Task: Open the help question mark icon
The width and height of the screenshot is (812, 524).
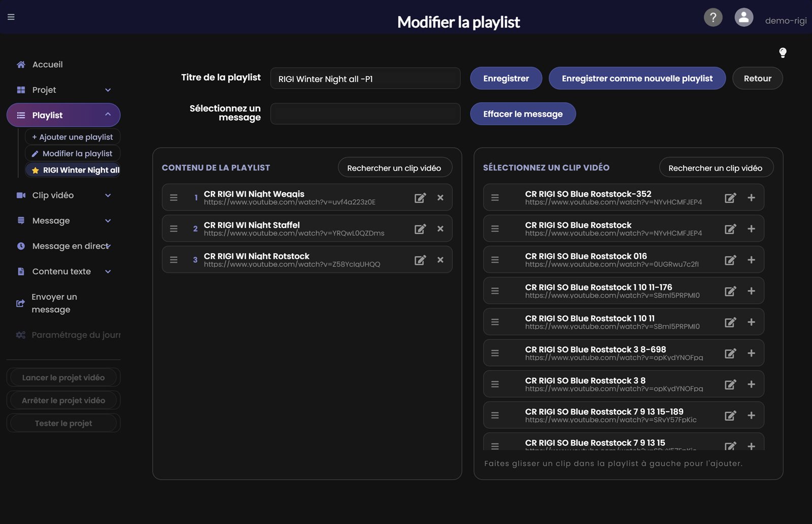Action: tap(713, 17)
